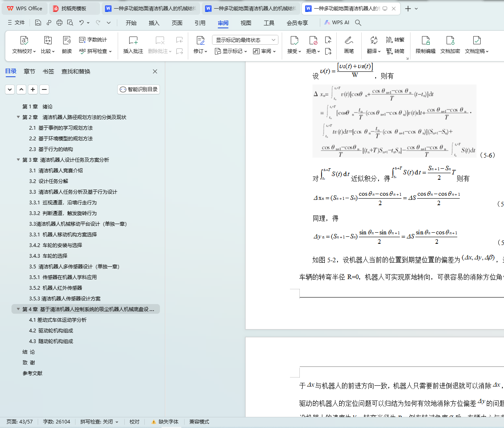The width and height of the screenshot is (504, 428).
Task: Convert text with 转简 button
Action: tap(395, 51)
